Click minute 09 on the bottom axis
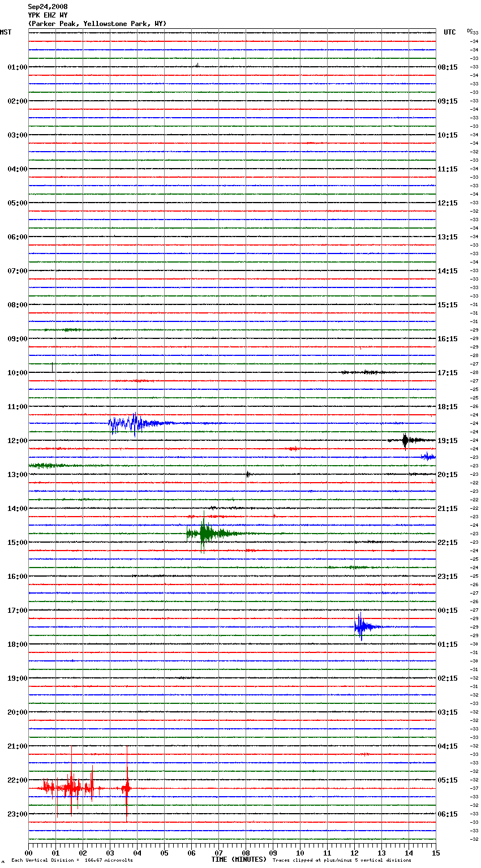 tap(273, 853)
